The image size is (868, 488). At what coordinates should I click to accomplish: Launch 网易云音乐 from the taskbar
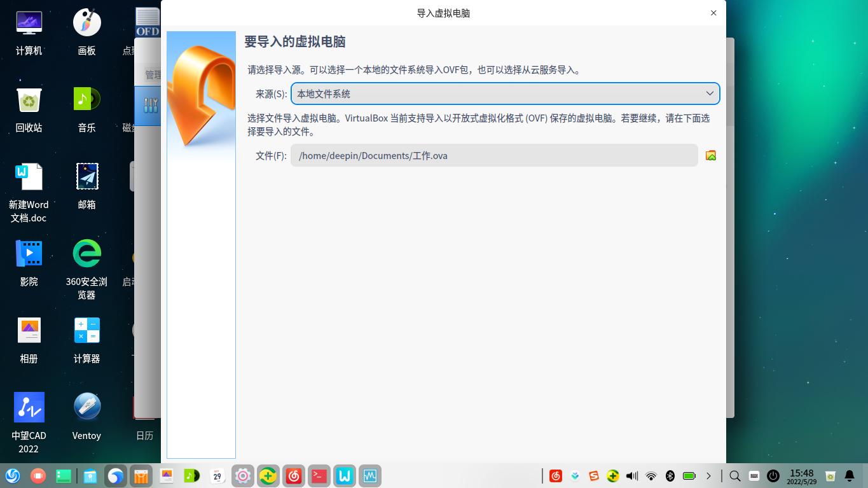pos(293,475)
